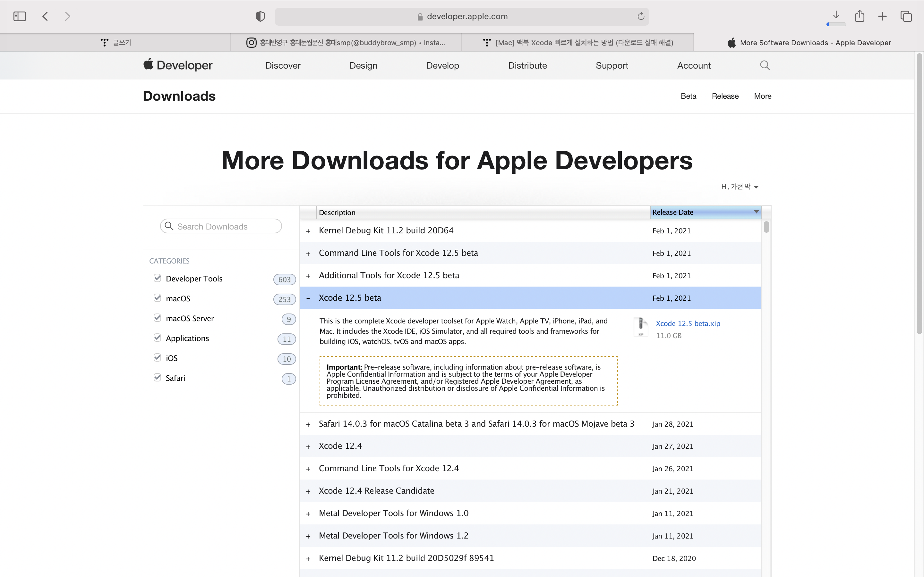Screen dimensions: 924x577
Task: Switch to the Xcode 설치 blog tab
Action: (x=577, y=43)
